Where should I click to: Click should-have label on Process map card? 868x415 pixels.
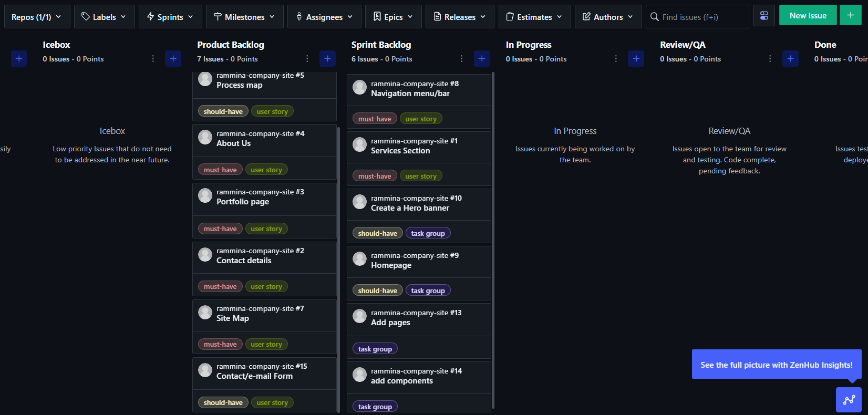coord(223,111)
